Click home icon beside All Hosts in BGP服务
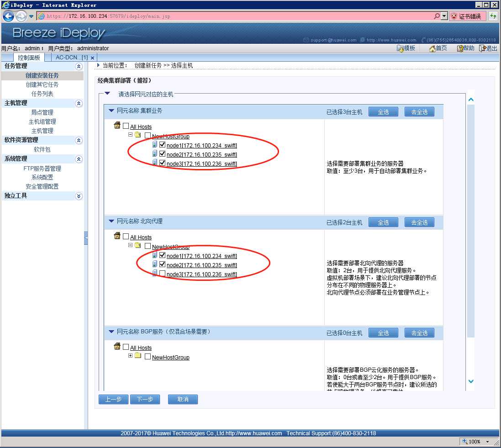This screenshot has height=448, width=501. coord(117,346)
